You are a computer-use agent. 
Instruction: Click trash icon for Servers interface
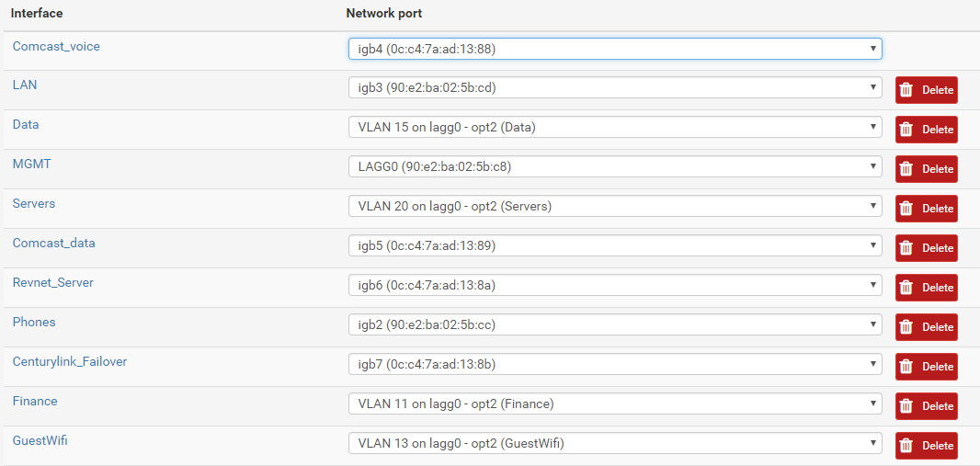pyautogui.click(x=906, y=209)
